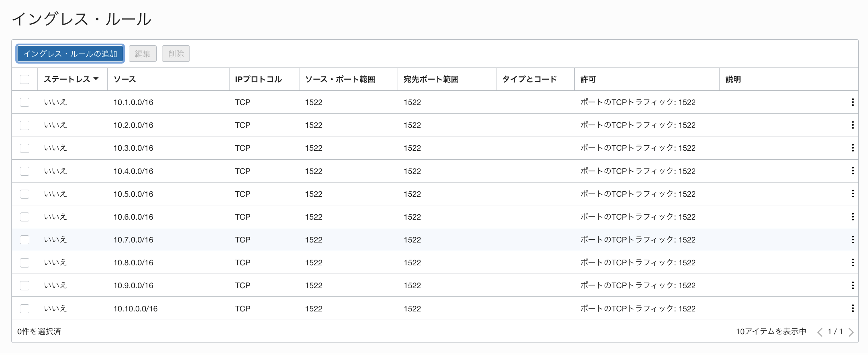This screenshot has width=868, height=355.
Task: Click the 削除 button
Action: click(x=176, y=54)
